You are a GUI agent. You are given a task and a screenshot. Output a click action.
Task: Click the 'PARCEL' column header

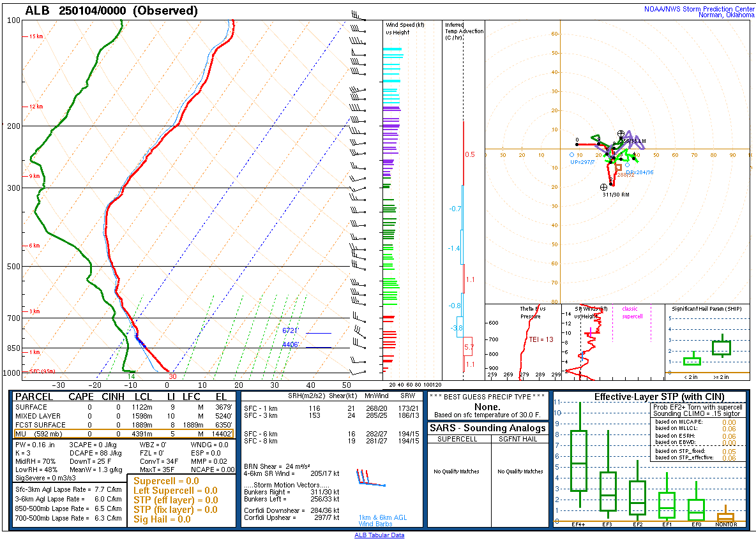coord(34,397)
